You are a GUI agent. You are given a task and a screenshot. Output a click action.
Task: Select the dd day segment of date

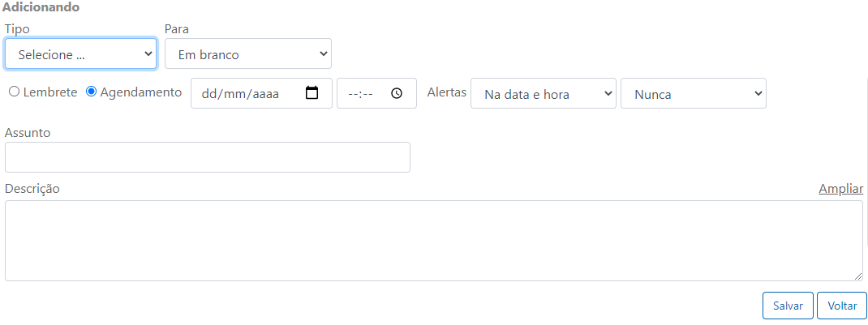coord(209,94)
